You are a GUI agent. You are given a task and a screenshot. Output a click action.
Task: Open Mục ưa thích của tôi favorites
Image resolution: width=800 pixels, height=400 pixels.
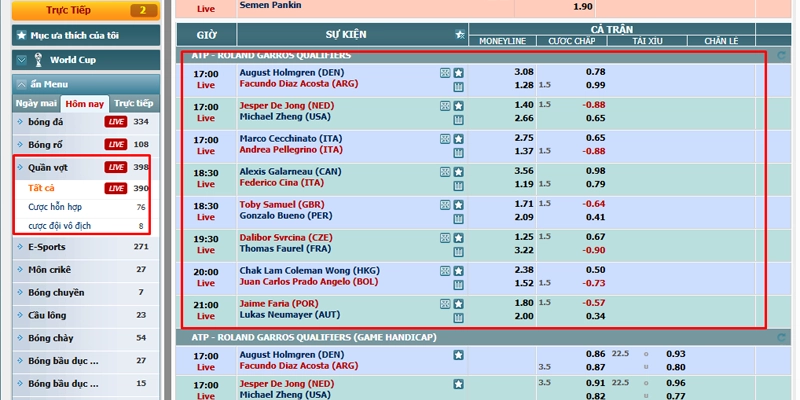[86, 35]
